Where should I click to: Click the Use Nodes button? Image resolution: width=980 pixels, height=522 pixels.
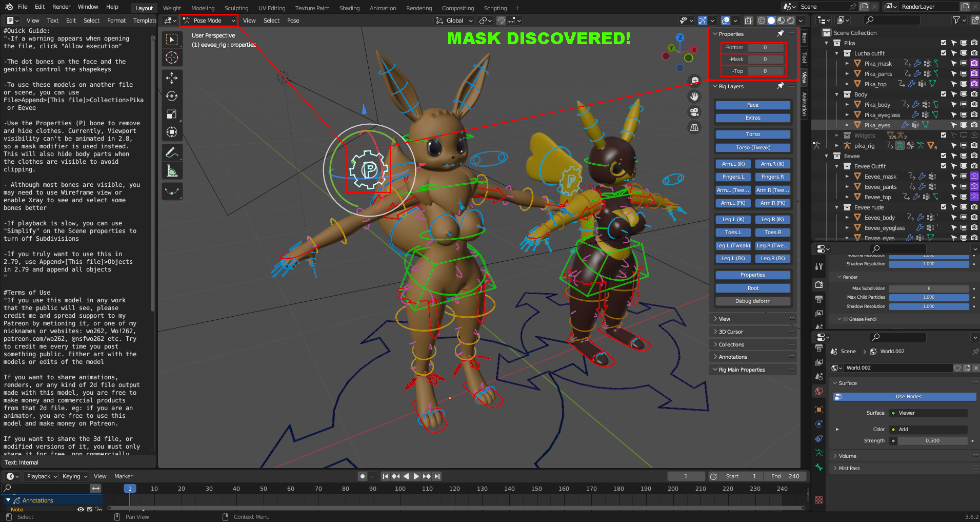(908, 396)
